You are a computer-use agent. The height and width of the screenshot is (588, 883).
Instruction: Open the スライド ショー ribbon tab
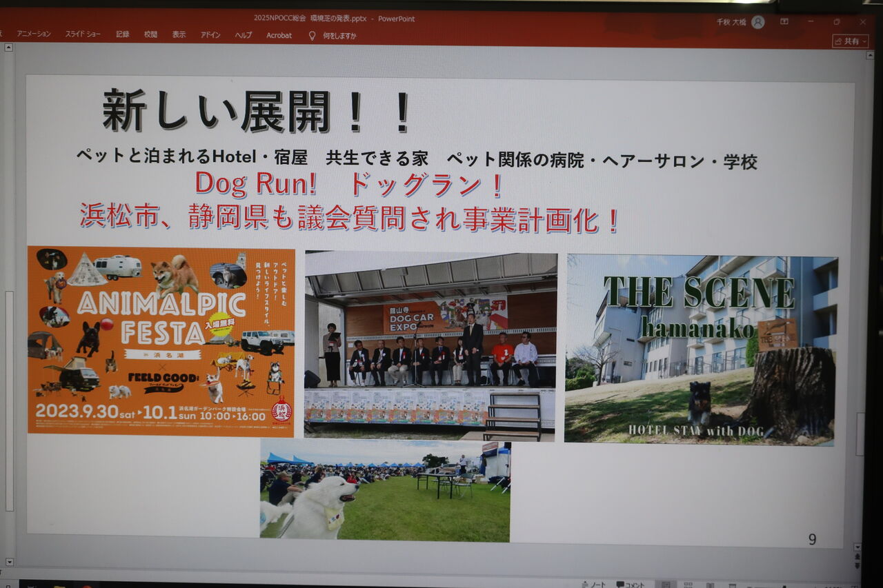[x=83, y=34]
